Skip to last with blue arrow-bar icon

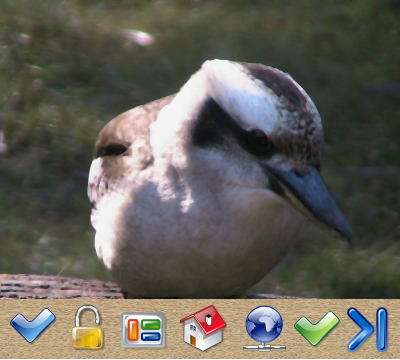(x=367, y=329)
